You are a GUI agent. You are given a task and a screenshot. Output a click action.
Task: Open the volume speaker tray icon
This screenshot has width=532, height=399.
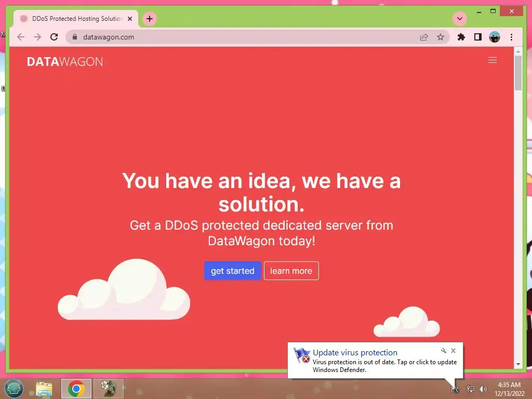(483, 389)
